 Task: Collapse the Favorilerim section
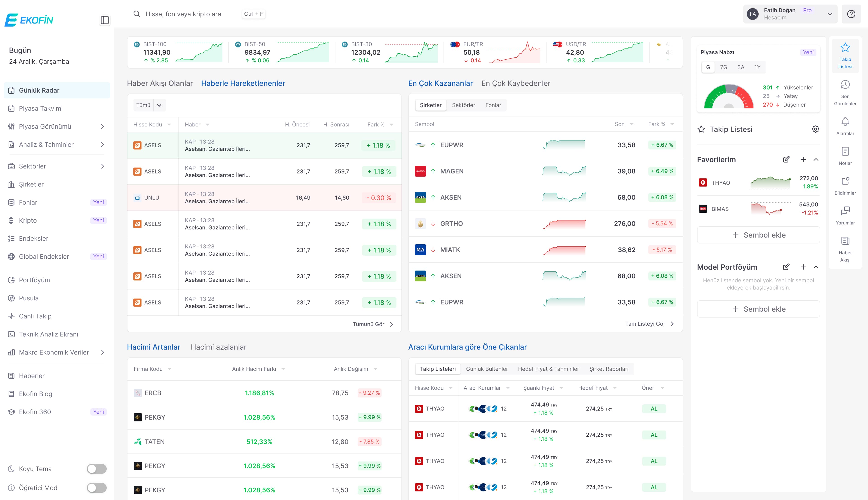point(816,160)
